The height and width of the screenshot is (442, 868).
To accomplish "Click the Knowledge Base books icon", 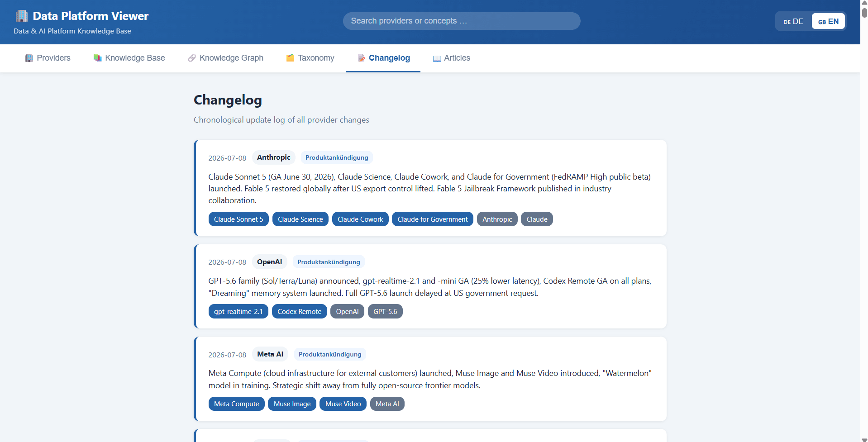I will pyautogui.click(x=97, y=58).
